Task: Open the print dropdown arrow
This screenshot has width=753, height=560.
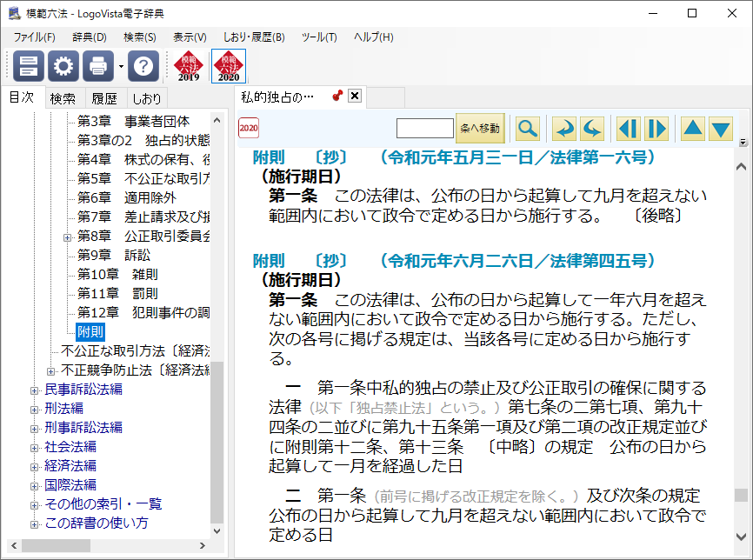Action: point(121,66)
